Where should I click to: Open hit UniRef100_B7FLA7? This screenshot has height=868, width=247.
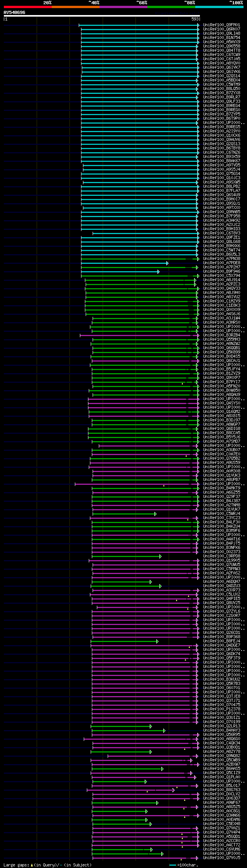tap(222, 191)
